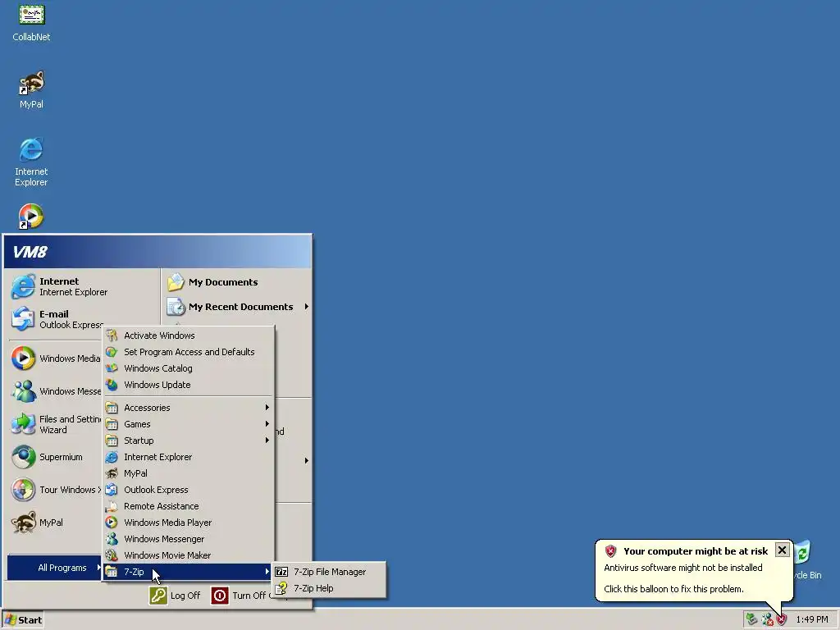This screenshot has width=840, height=630.
Task: Select the Internet Explorer desktop icon
Action: click(x=31, y=162)
